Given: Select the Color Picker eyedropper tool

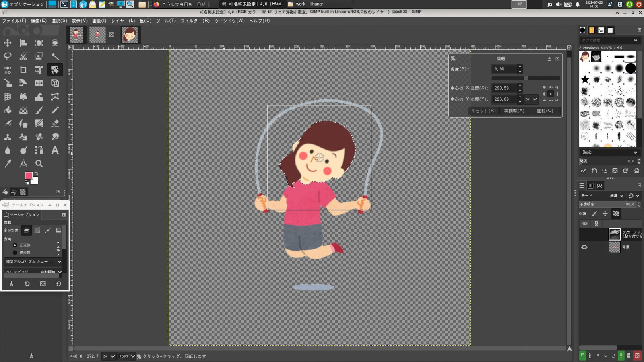Looking at the screenshot, I should point(8,164).
